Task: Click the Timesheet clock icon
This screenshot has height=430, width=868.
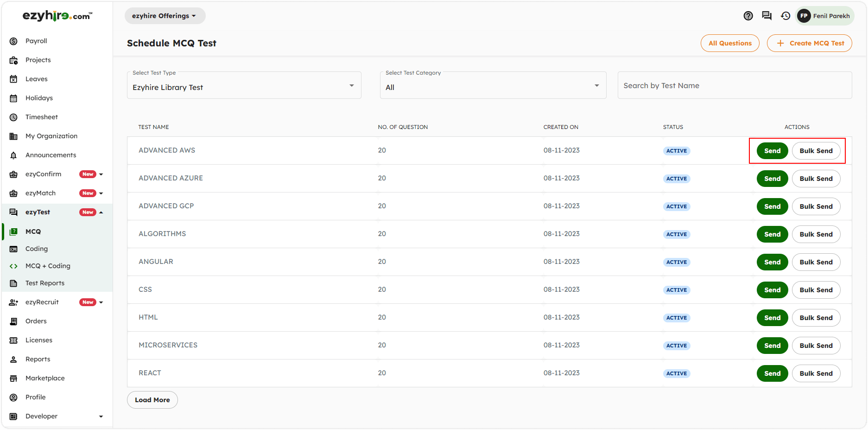Action: pos(13,117)
